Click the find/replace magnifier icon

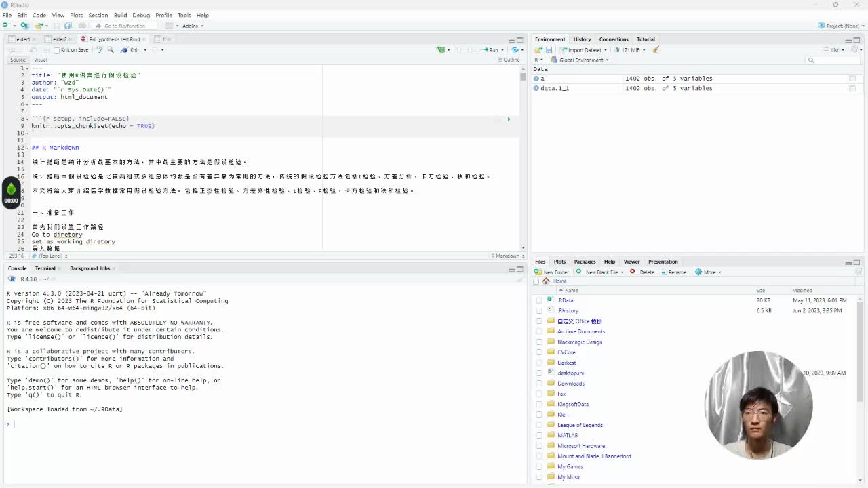(110, 49)
